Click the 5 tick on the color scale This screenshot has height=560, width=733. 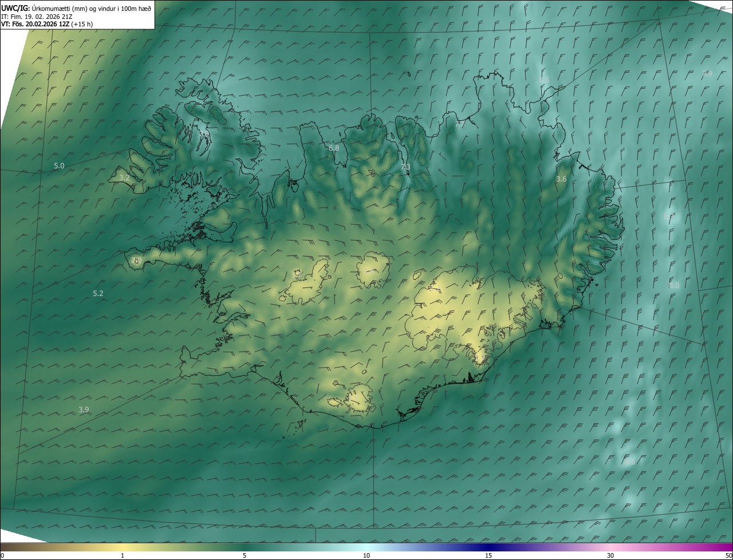coord(245,556)
